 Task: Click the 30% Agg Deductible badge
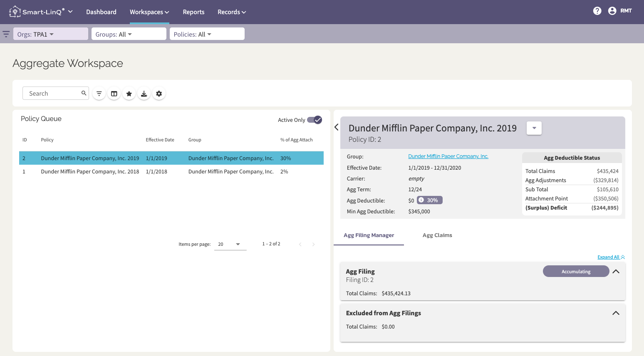430,200
